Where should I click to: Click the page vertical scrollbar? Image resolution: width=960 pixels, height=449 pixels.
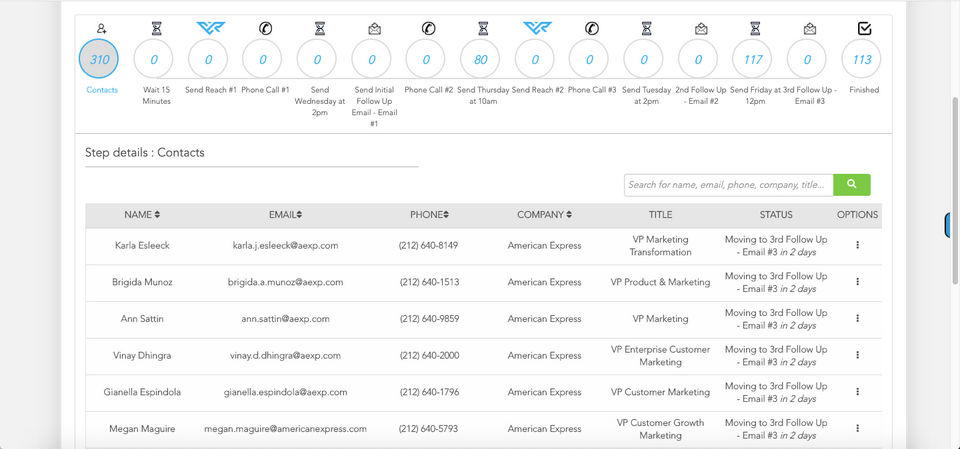coord(955,190)
